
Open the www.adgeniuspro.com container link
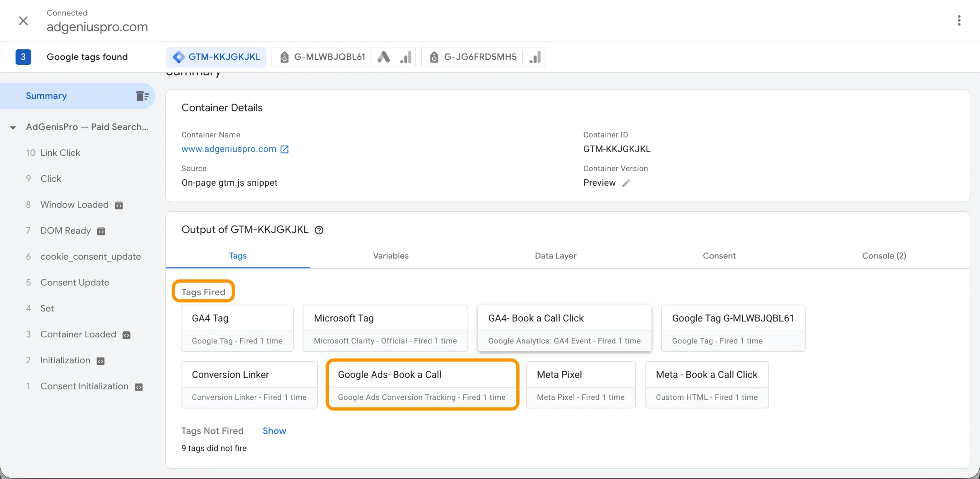(x=229, y=149)
